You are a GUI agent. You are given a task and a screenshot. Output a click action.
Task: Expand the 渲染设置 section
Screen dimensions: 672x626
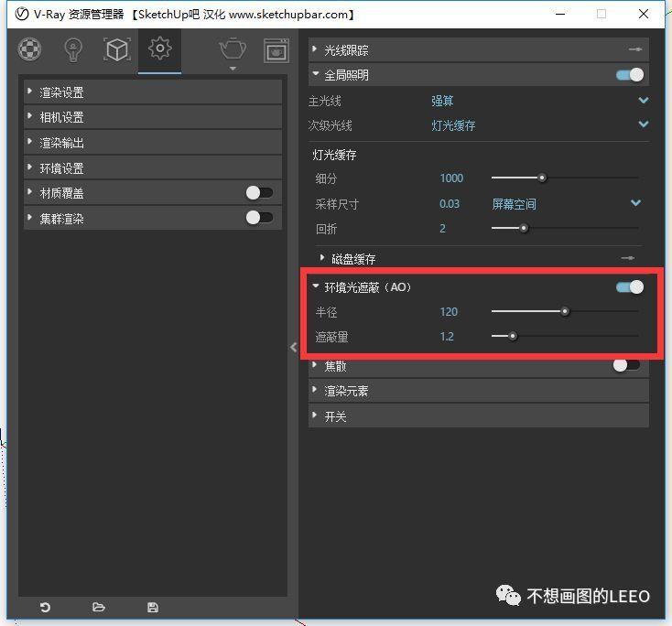click(x=153, y=92)
